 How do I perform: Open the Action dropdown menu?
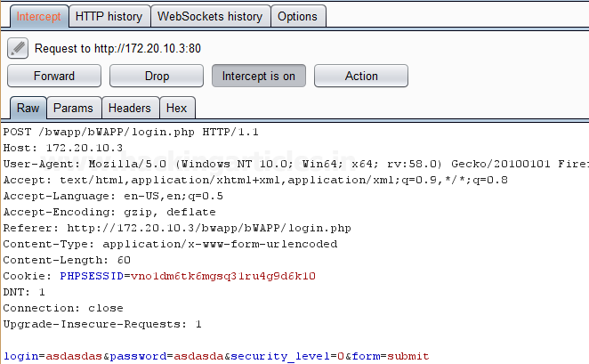(x=361, y=76)
